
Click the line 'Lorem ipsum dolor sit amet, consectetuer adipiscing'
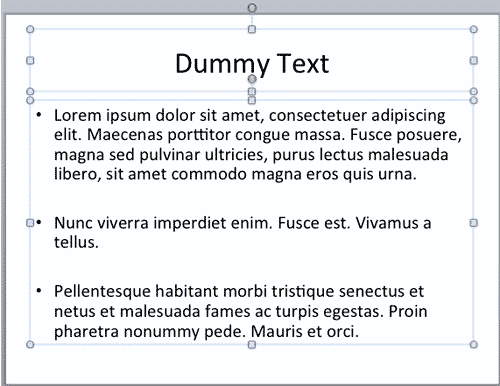[250, 115]
